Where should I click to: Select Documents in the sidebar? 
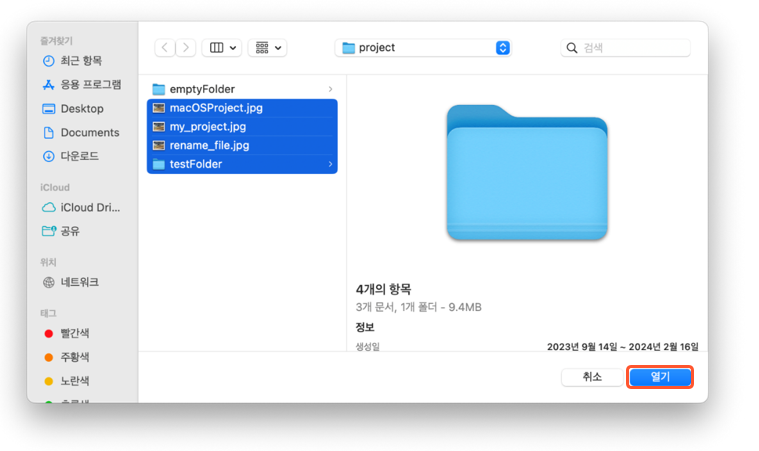[81, 132]
